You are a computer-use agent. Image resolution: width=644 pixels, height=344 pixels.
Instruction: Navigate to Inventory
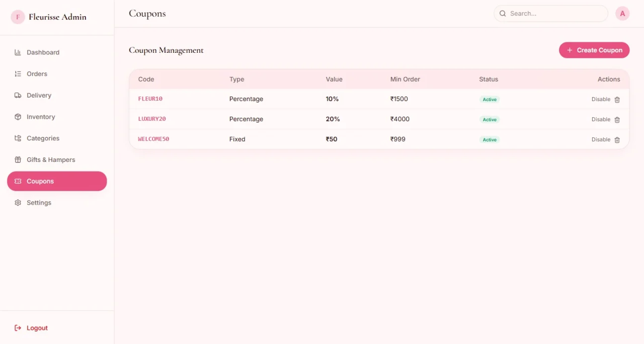point(57,117)
